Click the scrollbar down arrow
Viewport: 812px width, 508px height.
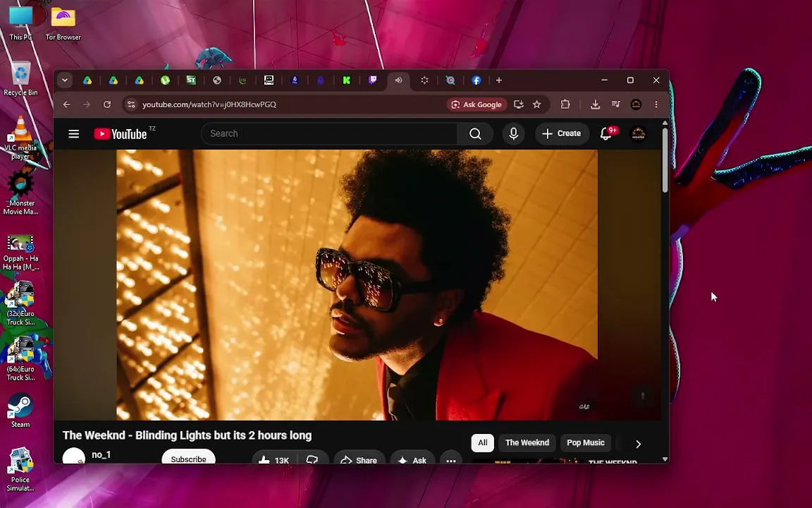click(665, 459)
